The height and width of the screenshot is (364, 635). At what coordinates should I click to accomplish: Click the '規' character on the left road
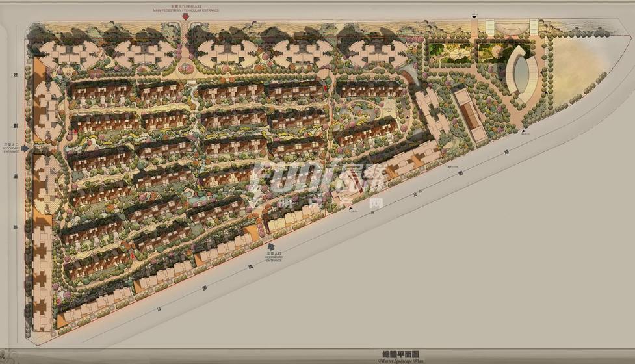[x=16, y=75]
